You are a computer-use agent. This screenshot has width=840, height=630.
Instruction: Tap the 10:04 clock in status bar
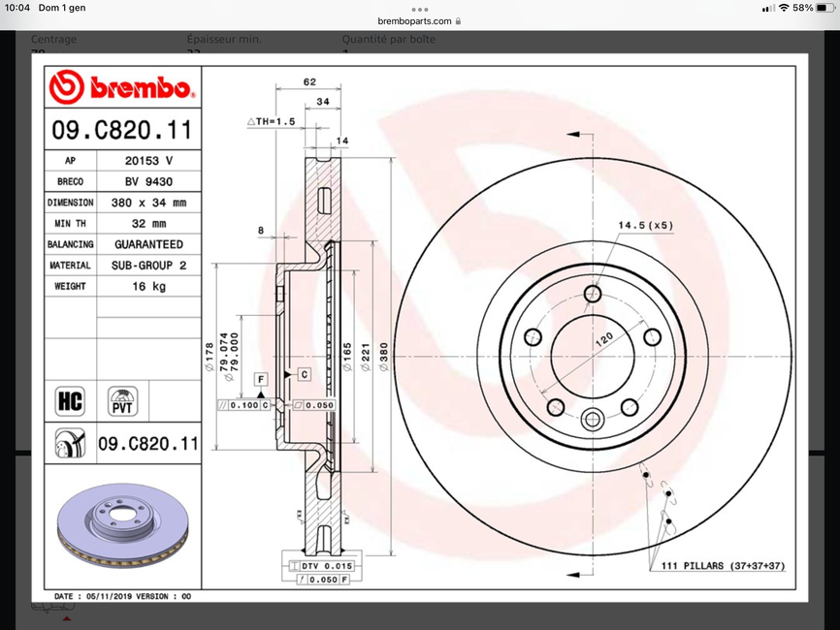[x=17, y=8]
